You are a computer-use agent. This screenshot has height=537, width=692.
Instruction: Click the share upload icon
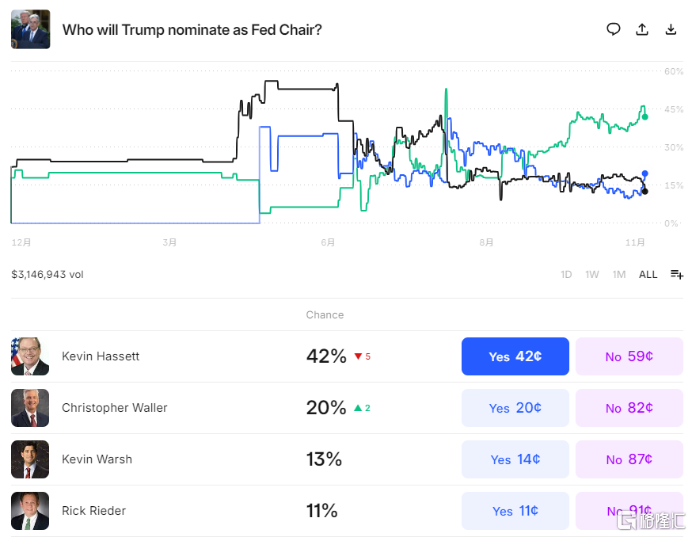642,30
